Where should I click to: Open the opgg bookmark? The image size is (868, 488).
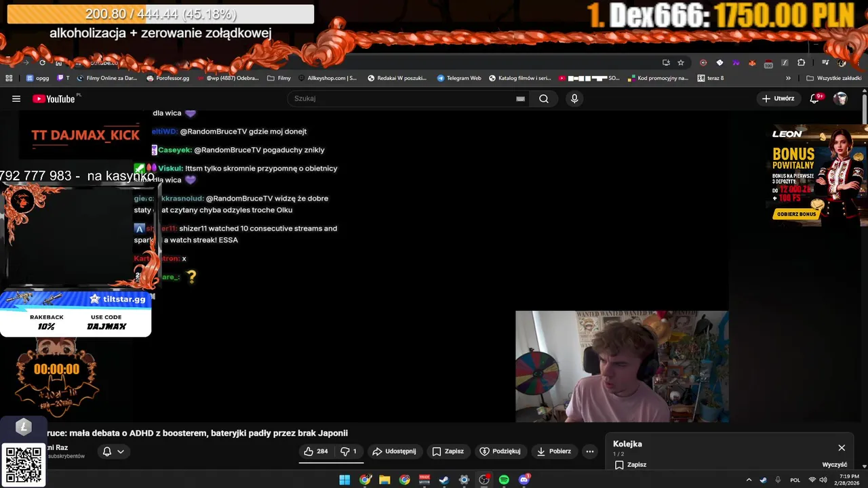[x=38, y=78]
